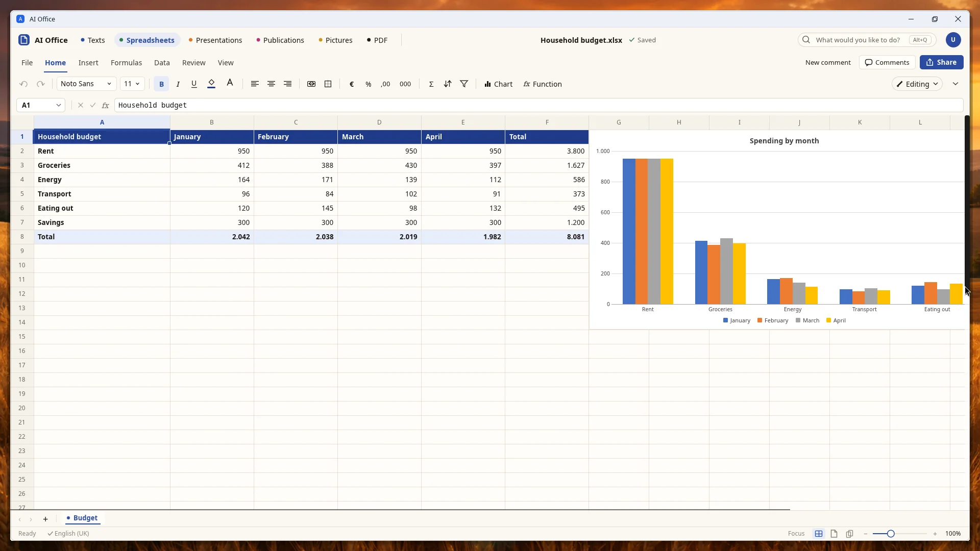Apply the font colour tool
This screenshot has width=980, height=551.
230,83
